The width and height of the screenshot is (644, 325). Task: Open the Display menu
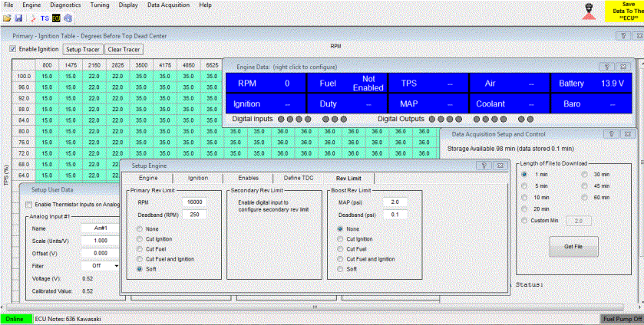point(128,5)
